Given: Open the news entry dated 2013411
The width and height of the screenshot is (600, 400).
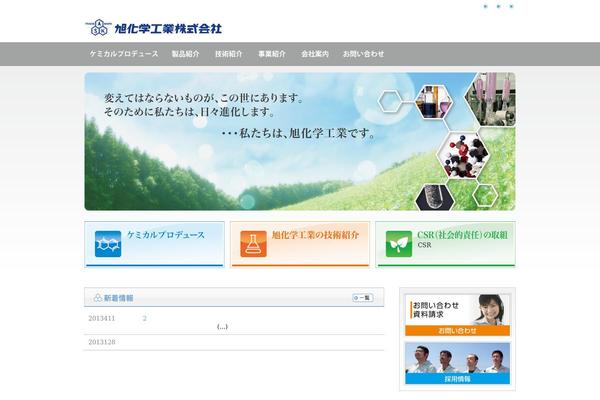Looking at the screenshot, I should point(234,322).
